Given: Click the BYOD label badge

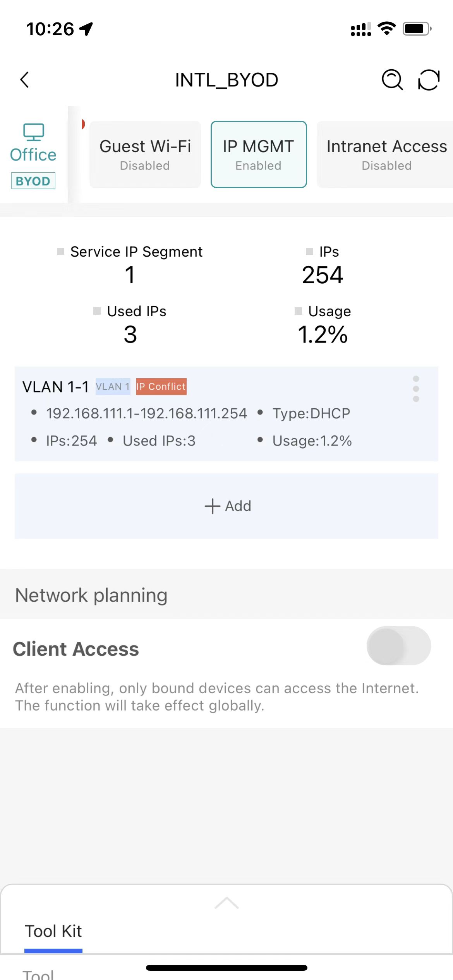Looking at the screenshot, I should (33, 181).
